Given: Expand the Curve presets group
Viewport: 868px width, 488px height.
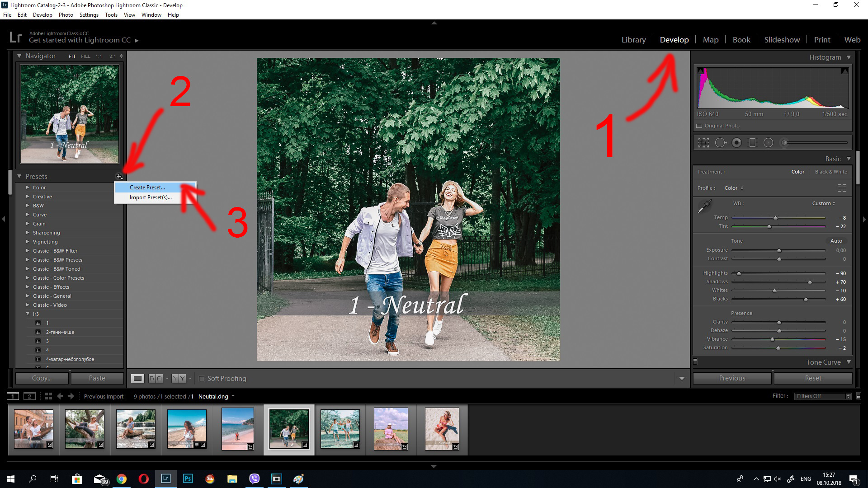Looking at the screenshot, I should click(28, 214).
